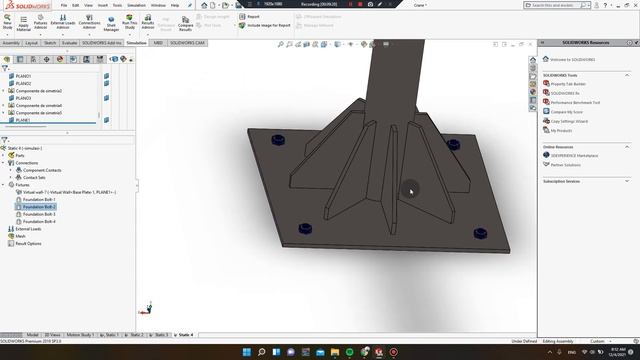Click Copy Settings Wizard link
Viewport: 640px width, 360px height.
(569, 122)
